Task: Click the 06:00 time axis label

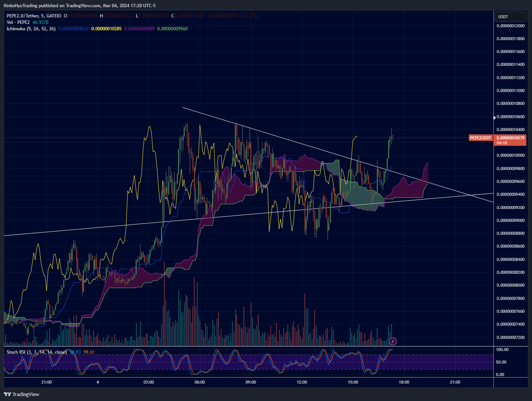Action: [200, 382]
